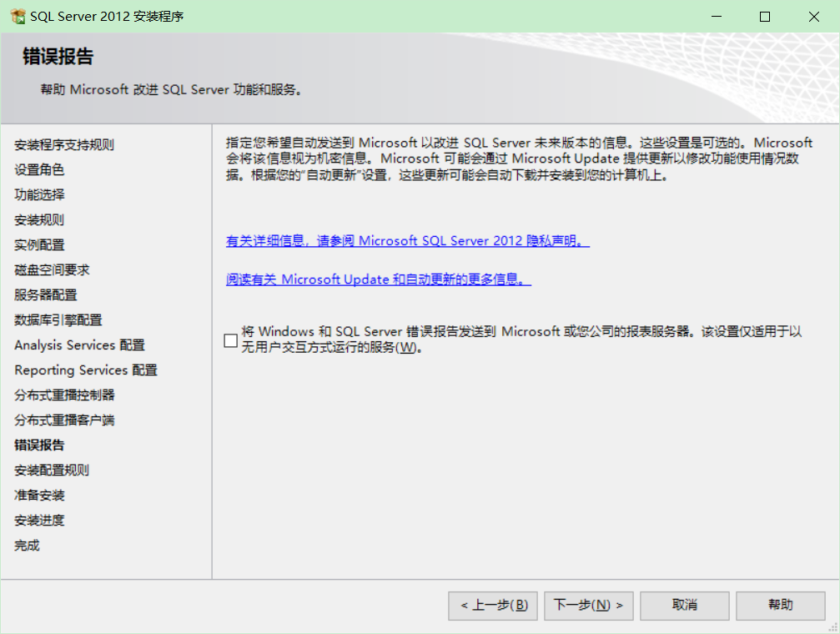Open the Microsoft Update and automatic updates info link
This screenshot has width=840, height=634.
pos(378,279)
